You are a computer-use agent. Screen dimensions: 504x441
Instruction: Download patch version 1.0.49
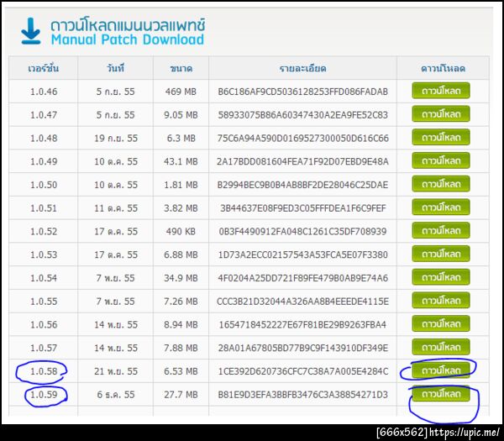(x=441, y=160)
